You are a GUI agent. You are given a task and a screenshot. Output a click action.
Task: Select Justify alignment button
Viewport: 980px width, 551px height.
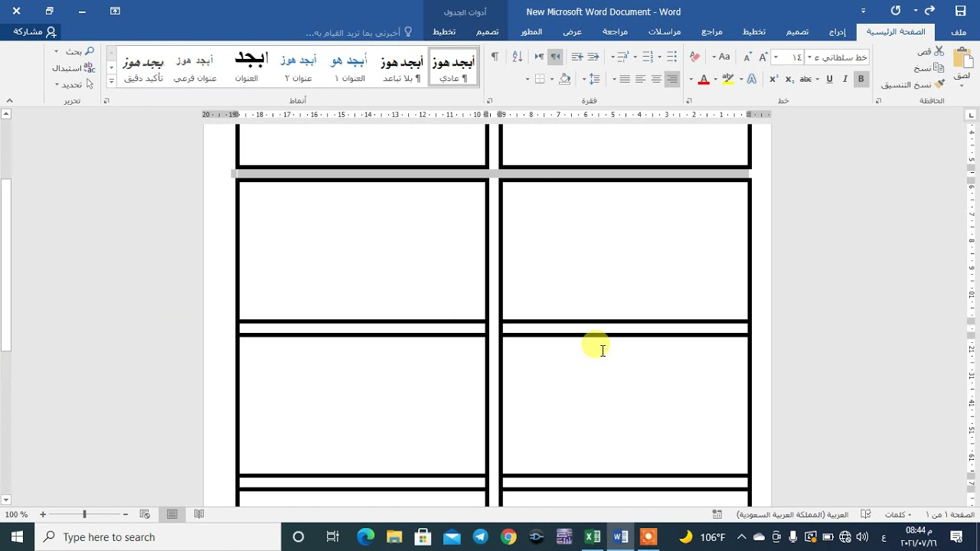[x=624, y=79]
